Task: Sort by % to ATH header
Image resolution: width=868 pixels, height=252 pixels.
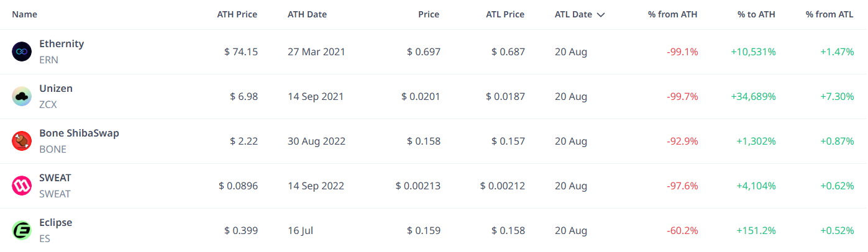Action: tap(756, 14)
